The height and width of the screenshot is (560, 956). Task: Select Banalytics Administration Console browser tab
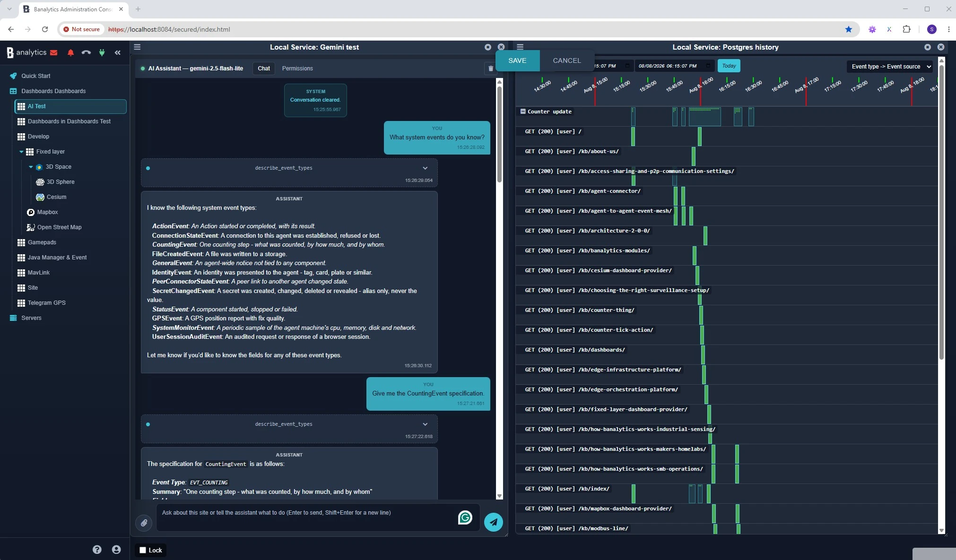(x=73, y=9)
